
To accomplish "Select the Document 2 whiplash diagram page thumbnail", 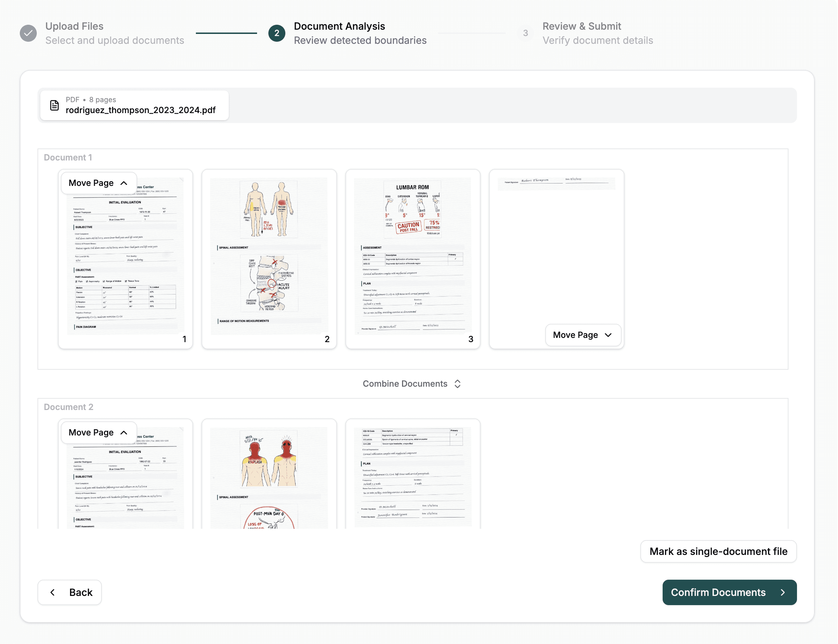I will (x=269, y=475).
